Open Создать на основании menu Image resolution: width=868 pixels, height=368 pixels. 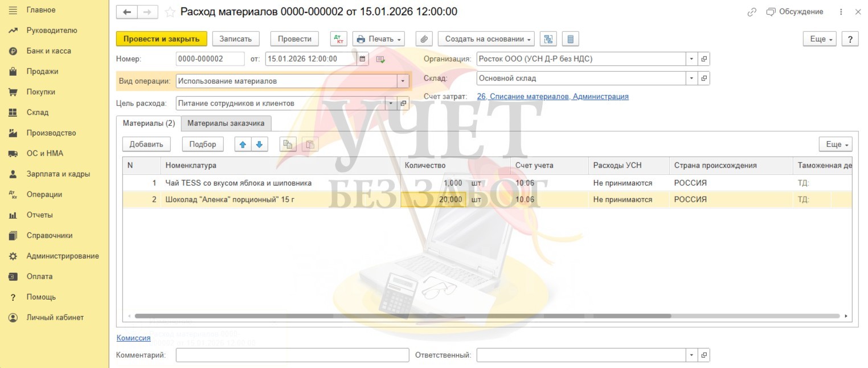(x=486, y=39)
